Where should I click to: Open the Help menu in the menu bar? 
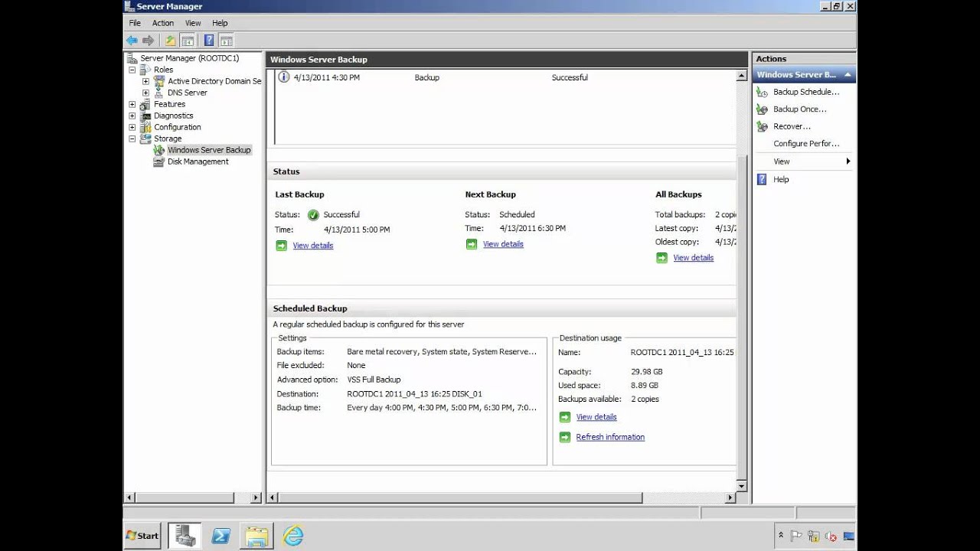(220, 23)
